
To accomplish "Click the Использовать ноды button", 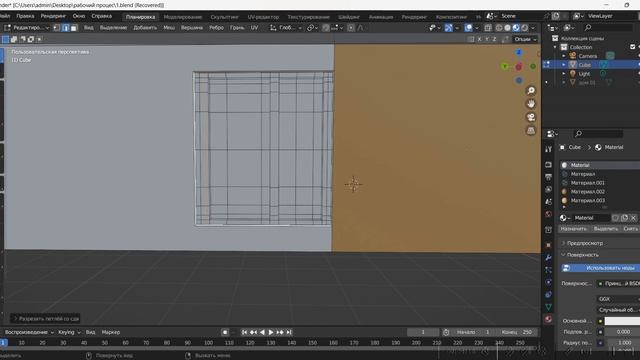I will [x=601, y=268].
